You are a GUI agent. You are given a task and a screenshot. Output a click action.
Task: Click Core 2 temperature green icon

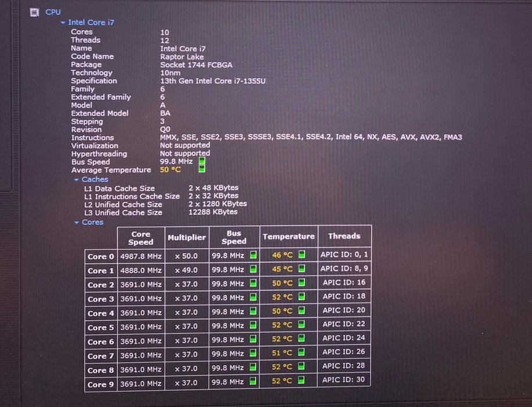pyautogui.click(x=301, y=283)
